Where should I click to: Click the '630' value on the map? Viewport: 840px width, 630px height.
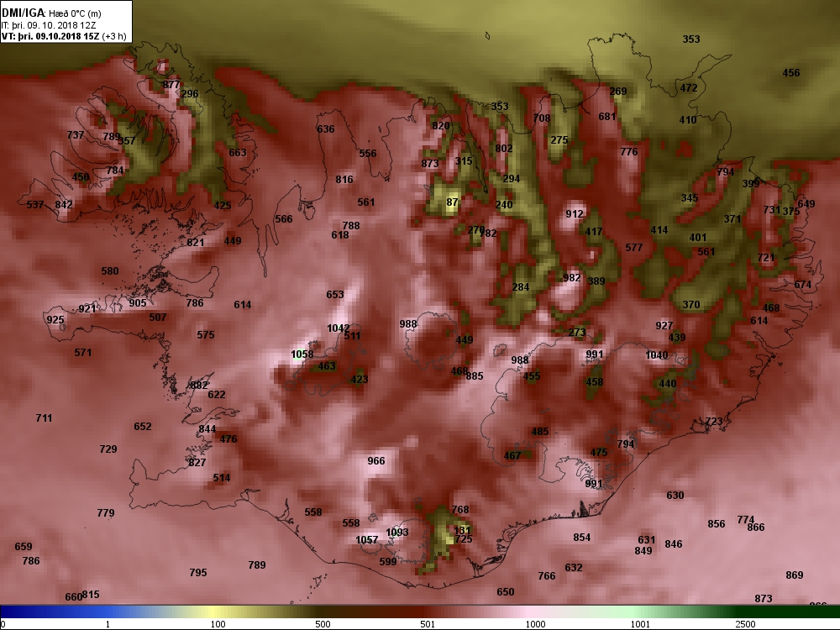click(675, 496)
